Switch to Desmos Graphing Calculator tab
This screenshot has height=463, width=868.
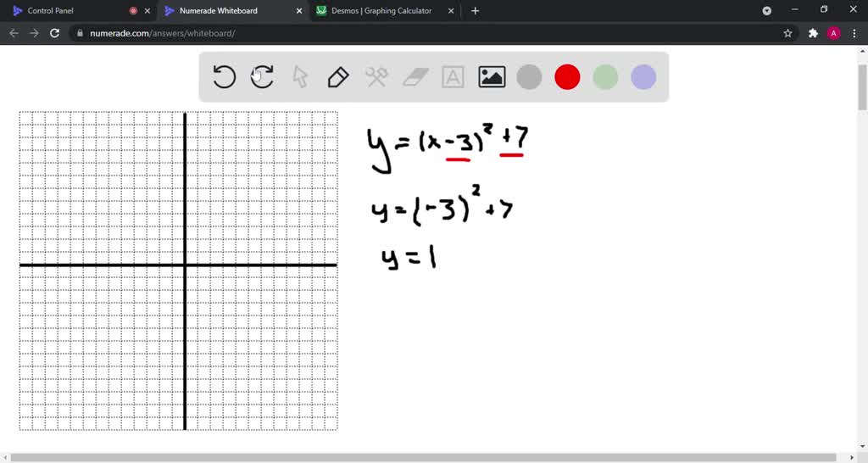click(381, 11)
